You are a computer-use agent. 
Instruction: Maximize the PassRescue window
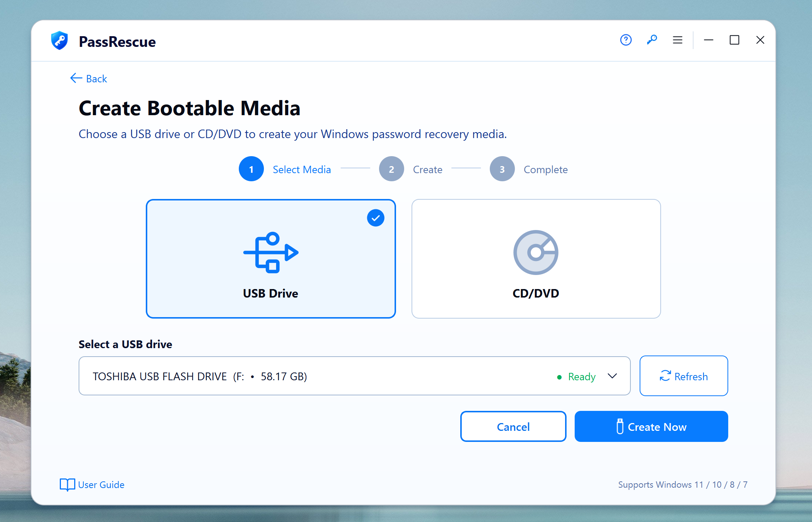coord(734,40)
